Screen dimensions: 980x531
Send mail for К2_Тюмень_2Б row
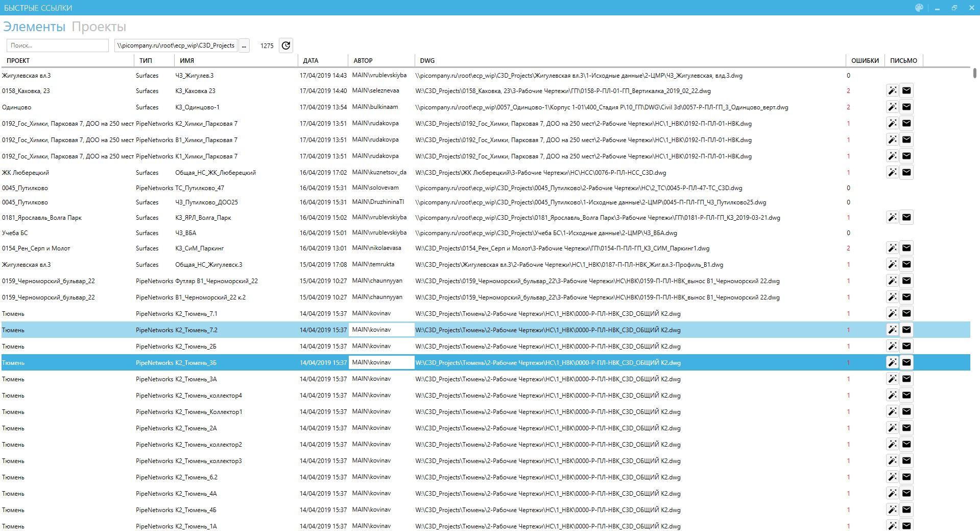coord(906,346)
